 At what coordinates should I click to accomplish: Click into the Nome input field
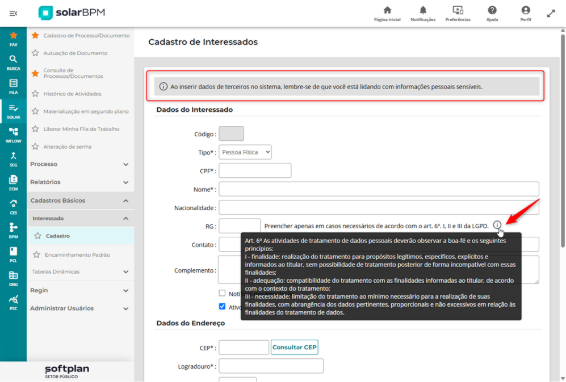[379, 189]
